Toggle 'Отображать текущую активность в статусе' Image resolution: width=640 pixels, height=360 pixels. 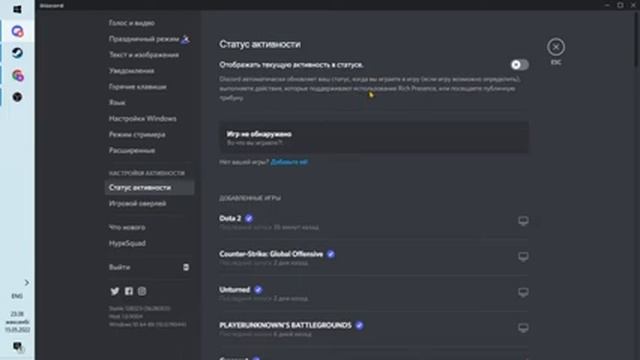coord(519,64)
